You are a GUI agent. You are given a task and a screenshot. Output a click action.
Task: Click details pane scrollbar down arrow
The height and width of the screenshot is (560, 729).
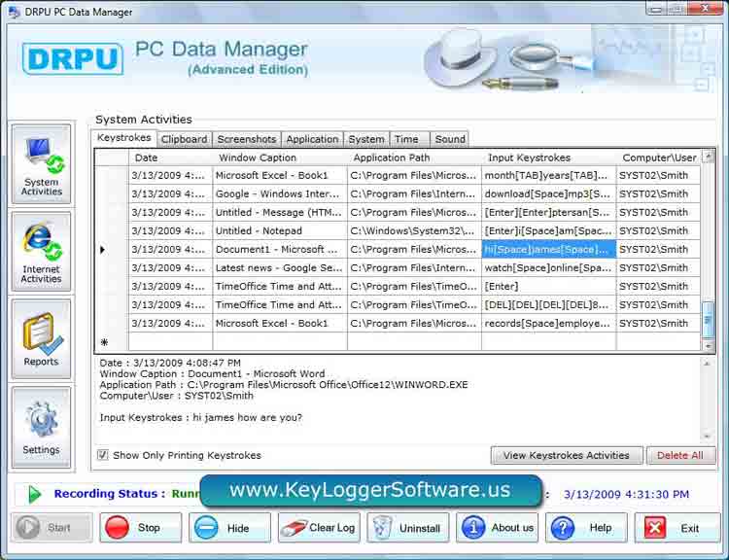coord(708,437)
